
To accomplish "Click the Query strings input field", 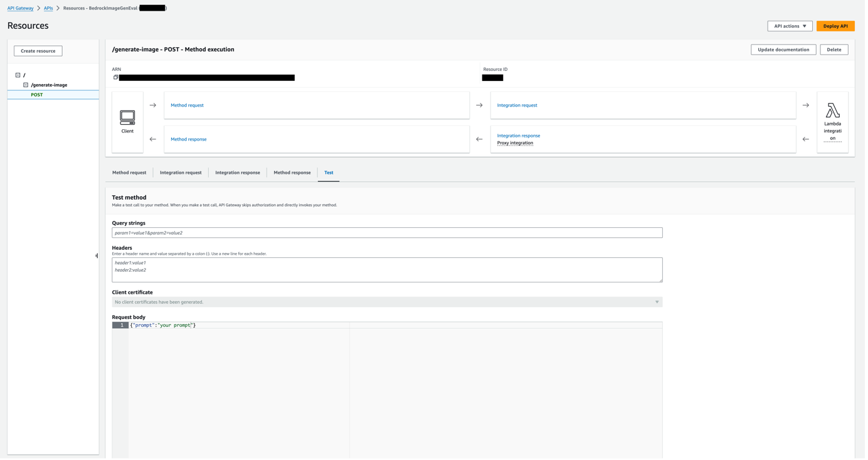I will pyautogui.click(x=386, y=232).
